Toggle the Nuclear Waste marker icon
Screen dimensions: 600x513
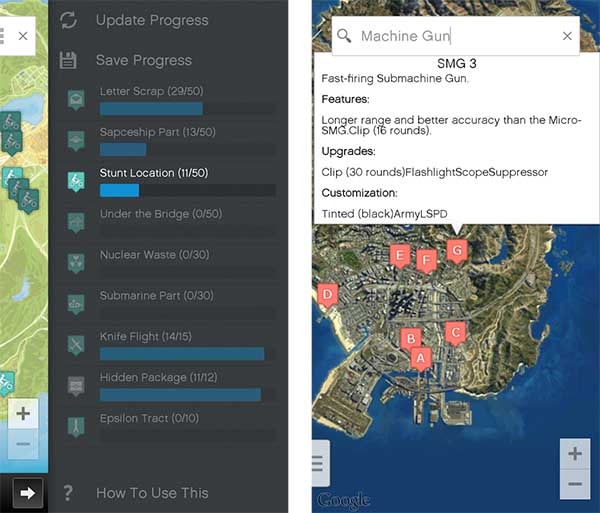pyautogui.click(x=76, y=262)
